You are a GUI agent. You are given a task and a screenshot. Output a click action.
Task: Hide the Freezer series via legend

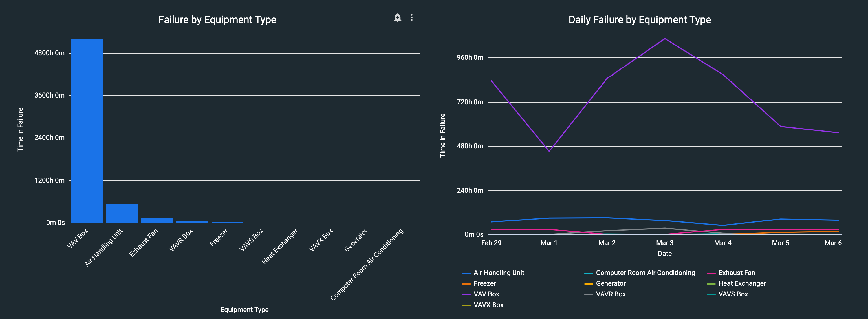click(x=484, y=283)
